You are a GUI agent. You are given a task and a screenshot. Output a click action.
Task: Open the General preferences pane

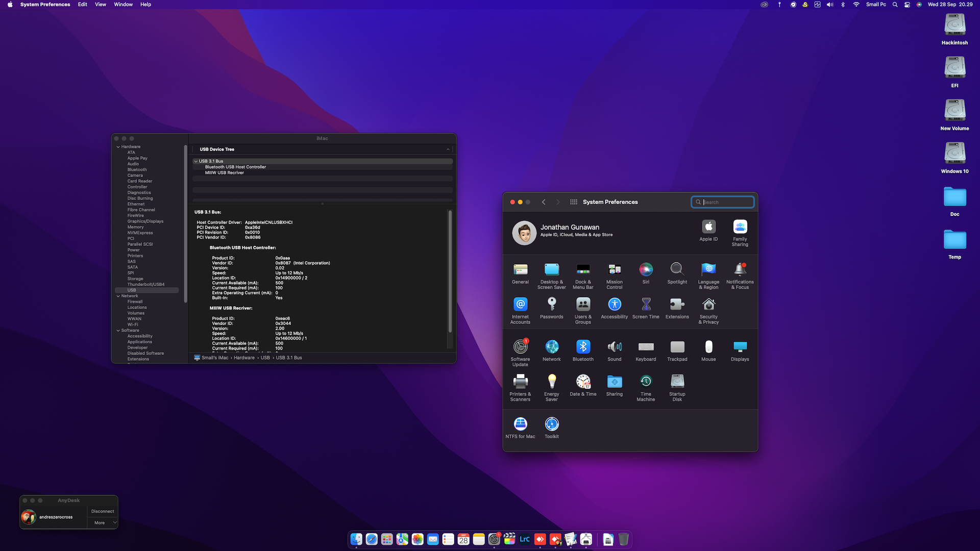[x=520, y=273]
